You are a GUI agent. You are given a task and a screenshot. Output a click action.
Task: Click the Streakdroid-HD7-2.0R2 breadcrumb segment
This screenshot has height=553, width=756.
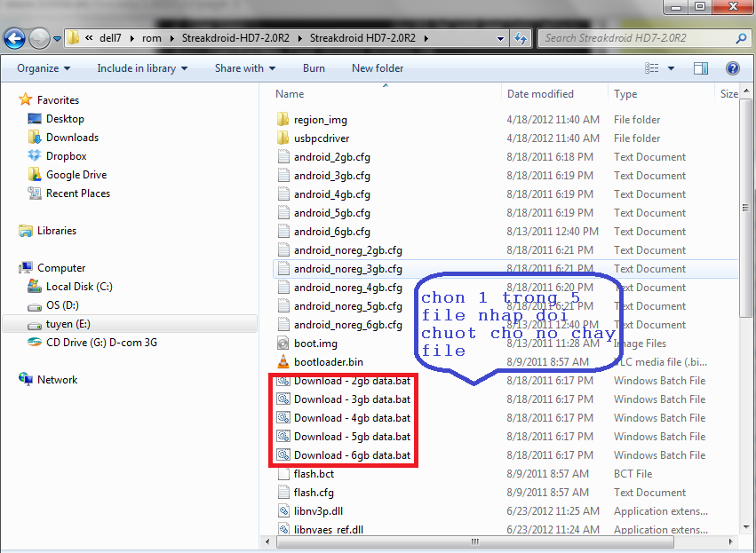tap(235, 38)
